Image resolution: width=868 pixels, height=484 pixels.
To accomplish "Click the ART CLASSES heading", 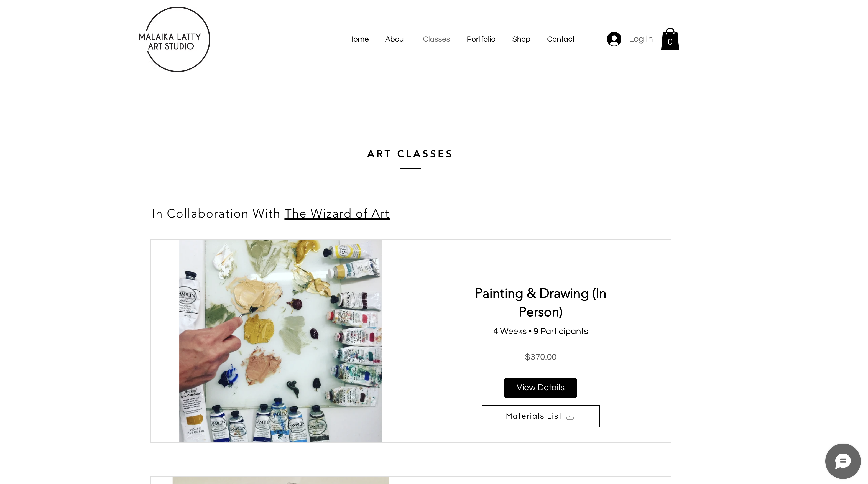I will pyautogui.click(x=410, y=154).
